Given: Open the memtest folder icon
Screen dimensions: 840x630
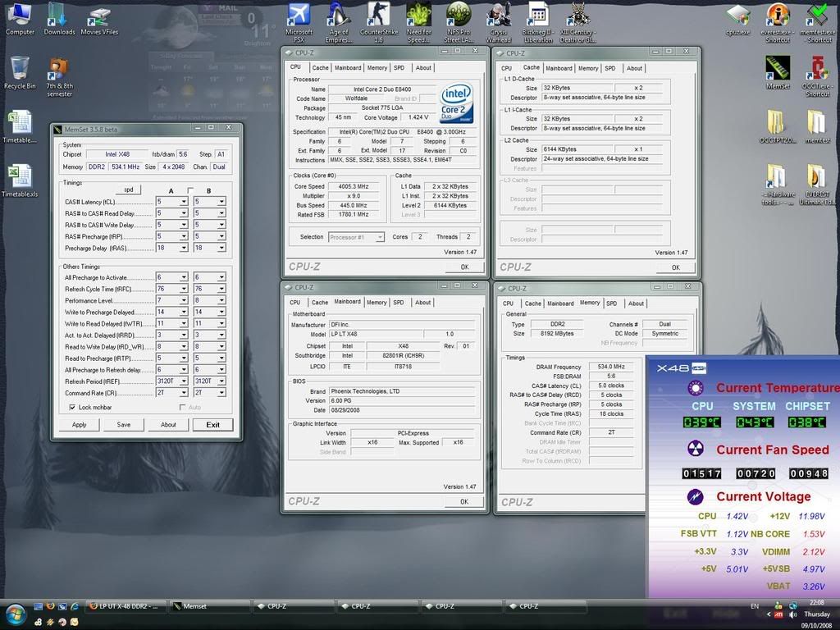Looking at the screenshot, I should pos(818,126).
